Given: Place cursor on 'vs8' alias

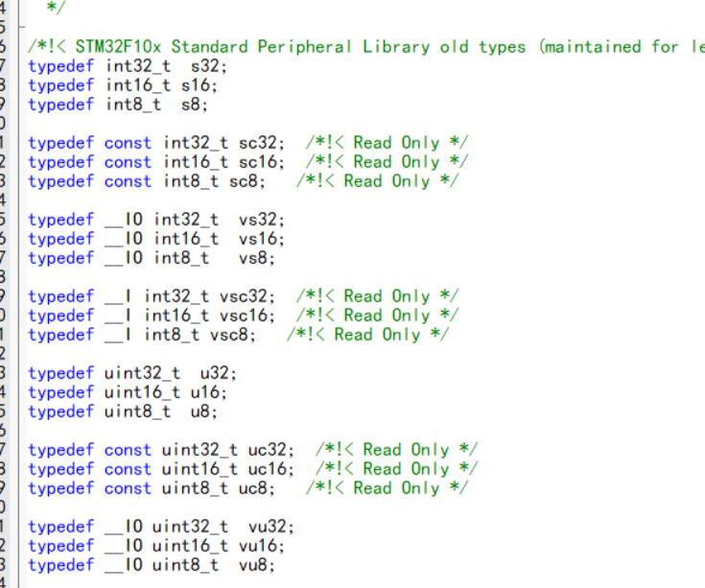Looking at the screenshot, I should (254, 258).
